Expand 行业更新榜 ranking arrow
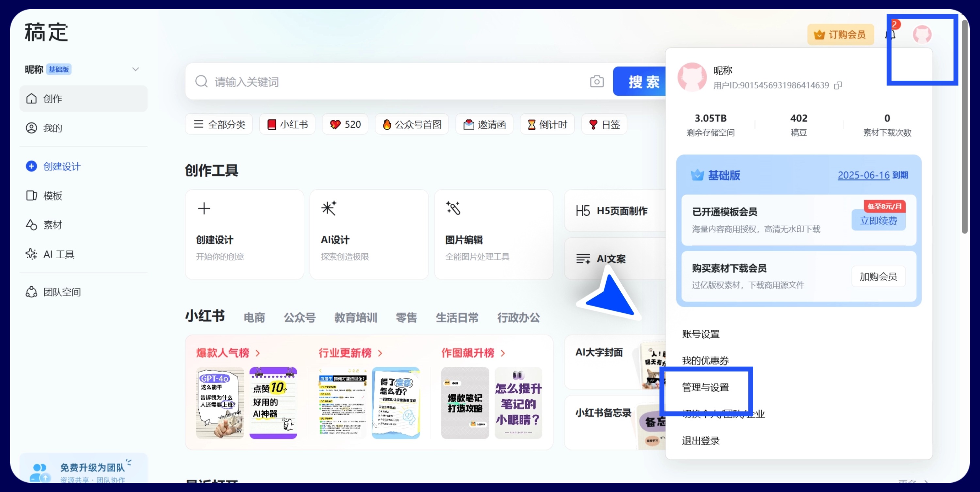Viewport: 980px width, 492px height. click(x=380, y=353)
